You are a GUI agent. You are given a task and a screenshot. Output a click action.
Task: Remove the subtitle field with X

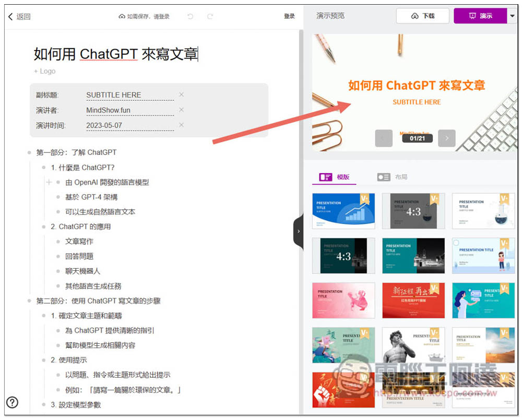[181, 94]
